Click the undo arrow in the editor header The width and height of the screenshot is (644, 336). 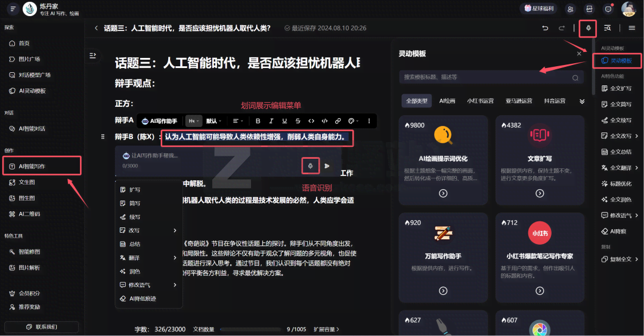coord(545,28)
